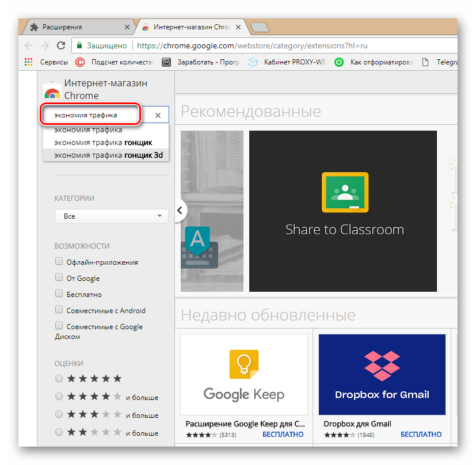Open the Google Keep extension thumbnail
476x465 pixels.
tap(244, 375)
